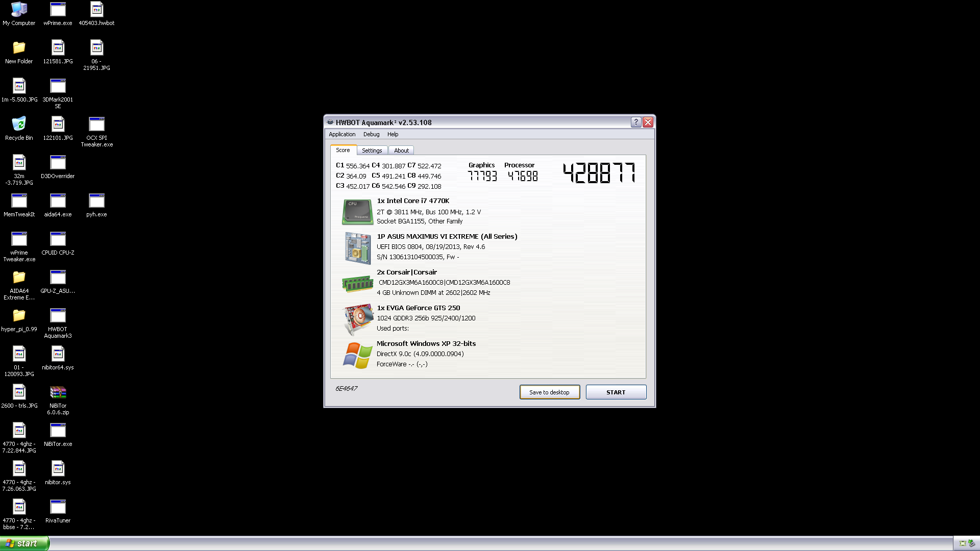Launch HWBOT Aquamark3 desktop shortcut

point(58,323)
